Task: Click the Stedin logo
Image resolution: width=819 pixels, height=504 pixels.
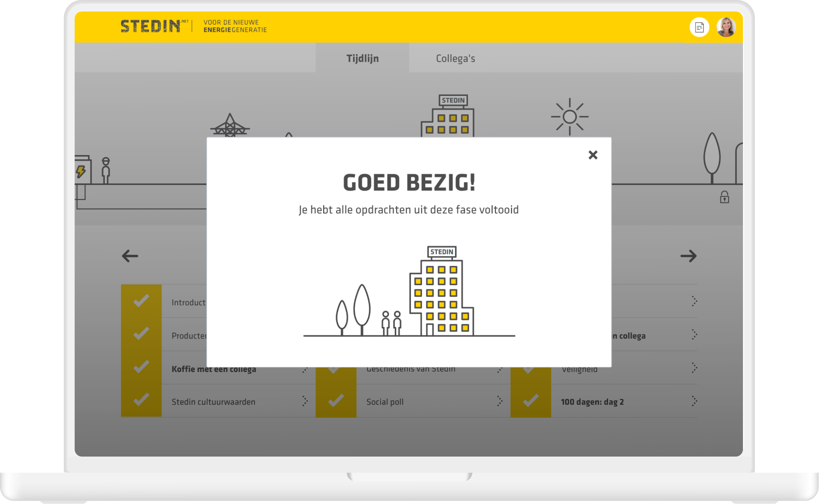Action: pyautogui.click(x=151, y=26)
